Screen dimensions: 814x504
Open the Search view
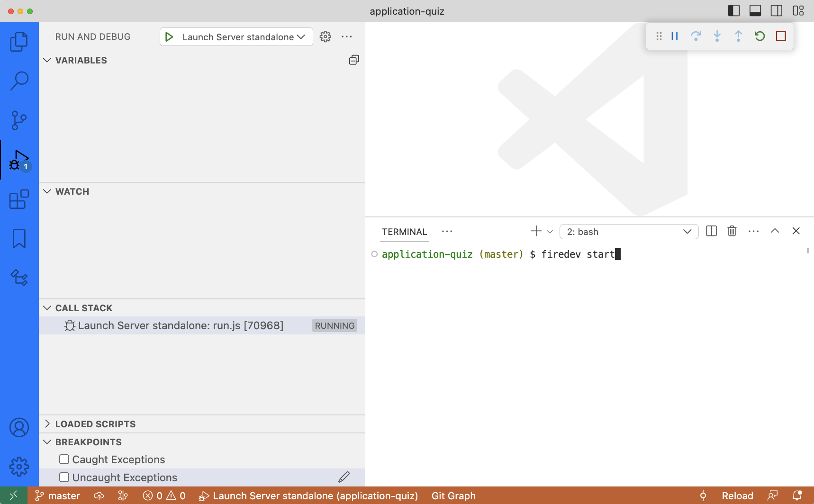pyautogui.click(x=19, y=81)
